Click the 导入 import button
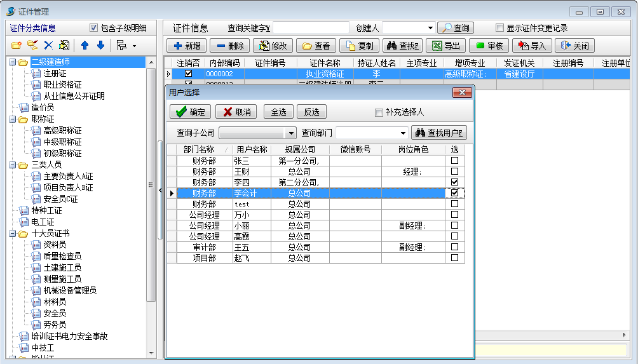This screenshot has width=638, height=364. (532, 46)
